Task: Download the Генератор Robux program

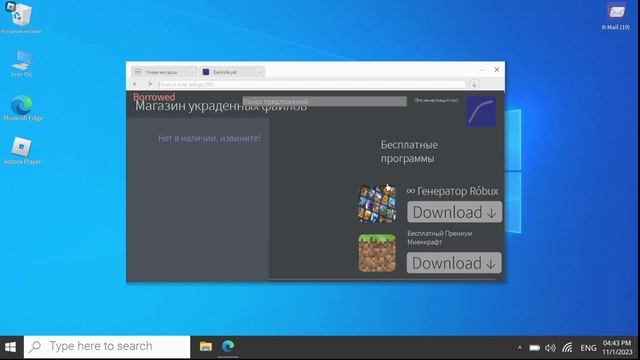Action: click(454, 212)
